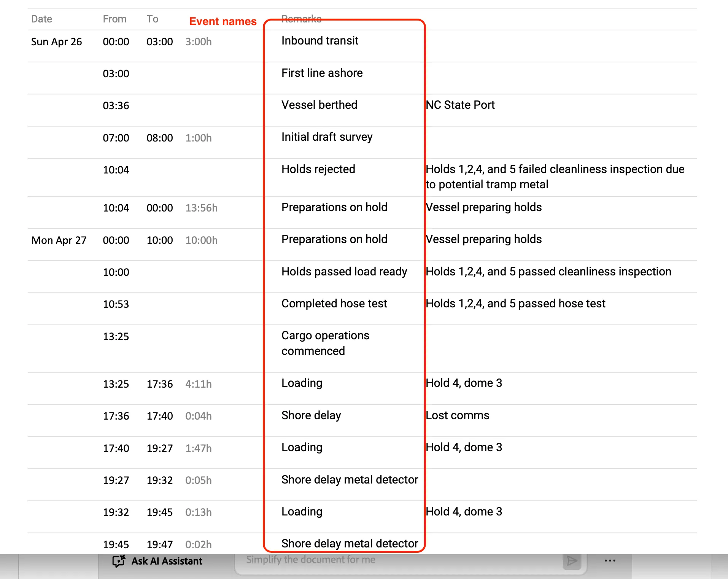Click the '13:56h' duration value
This screenshot has height=579, width=728.
pos(202,208)
